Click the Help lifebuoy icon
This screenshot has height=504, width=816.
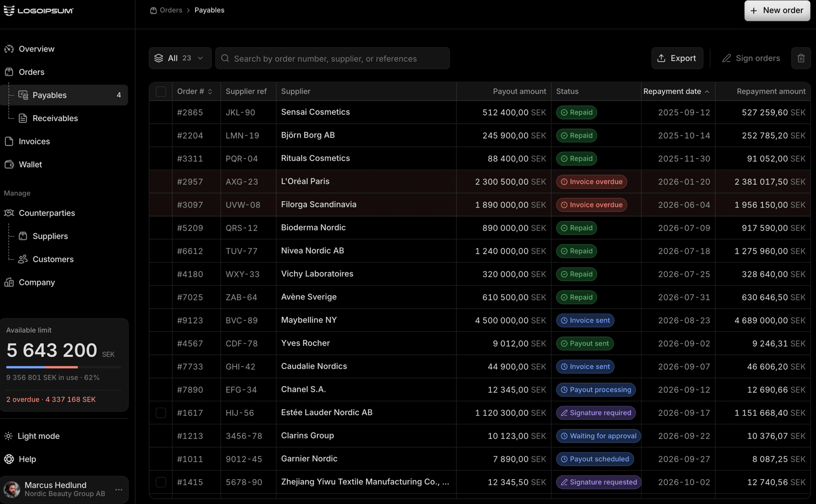(9, 459)
